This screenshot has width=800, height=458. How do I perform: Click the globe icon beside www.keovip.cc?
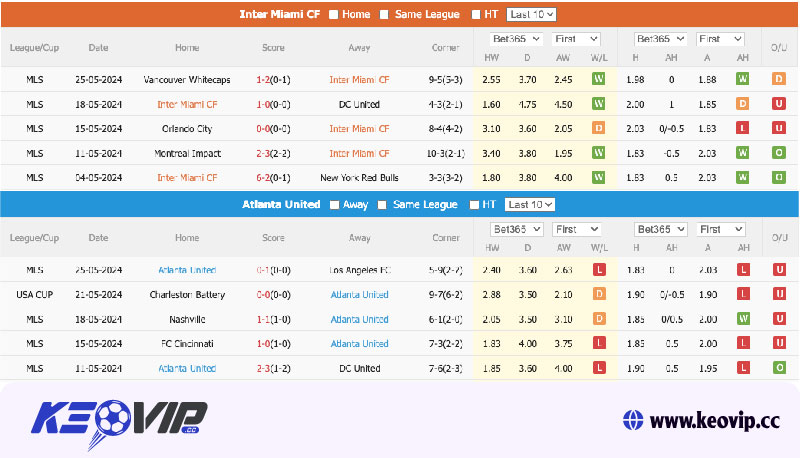(x=631, y=419)
